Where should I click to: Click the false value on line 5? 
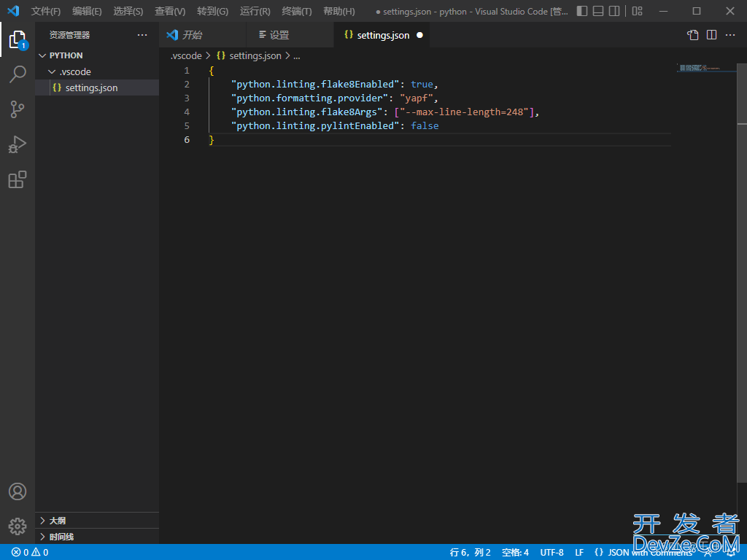click(425, 125)
